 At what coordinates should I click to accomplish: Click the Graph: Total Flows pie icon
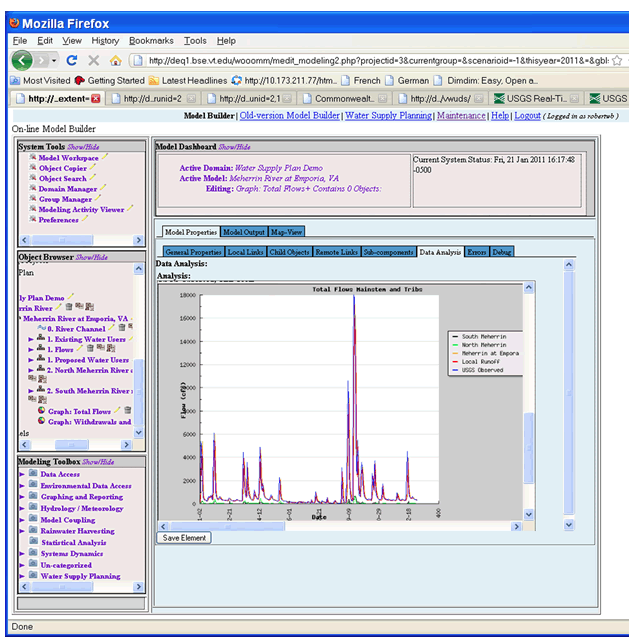point(40,411)
